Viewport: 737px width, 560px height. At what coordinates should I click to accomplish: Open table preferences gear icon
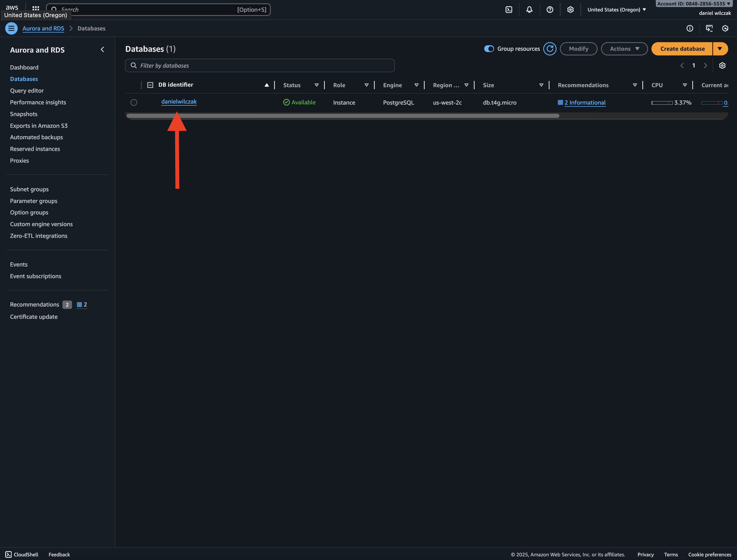pos(722,66)
